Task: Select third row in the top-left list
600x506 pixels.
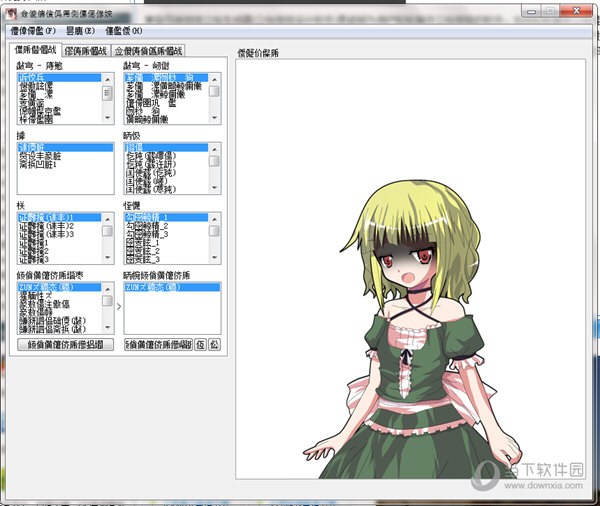Action: pyautogui.click(x=60, y=95)
